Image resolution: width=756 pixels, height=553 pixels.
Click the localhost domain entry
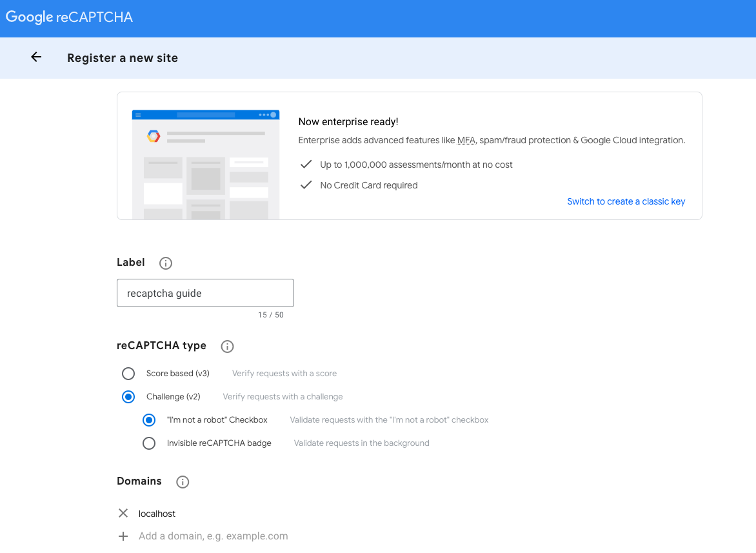[x=157, y=514]
